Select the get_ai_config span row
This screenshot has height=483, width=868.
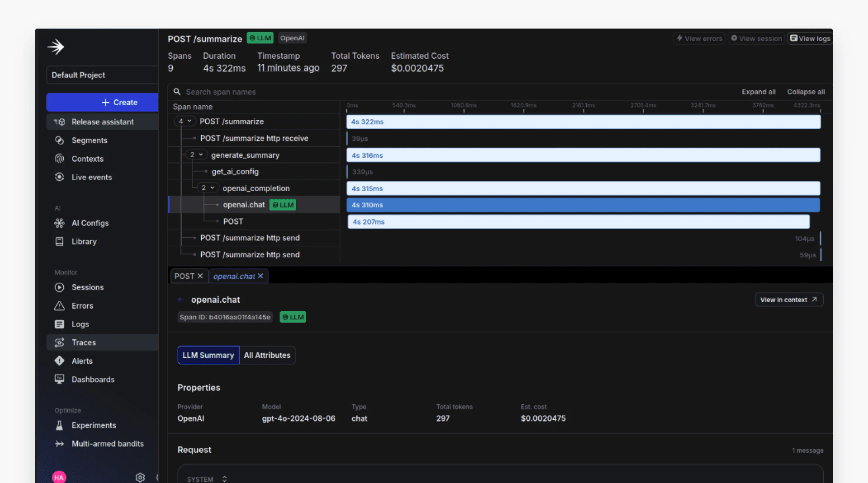254,172
